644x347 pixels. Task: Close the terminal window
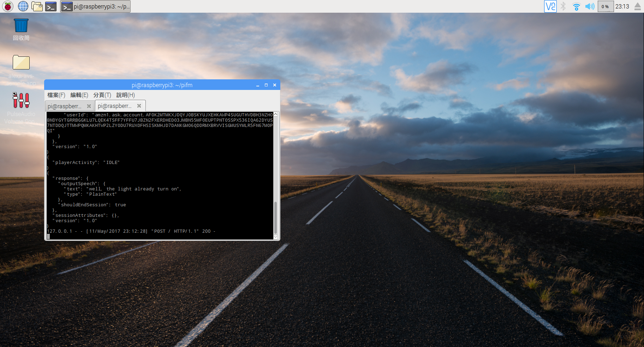[275, 85]
